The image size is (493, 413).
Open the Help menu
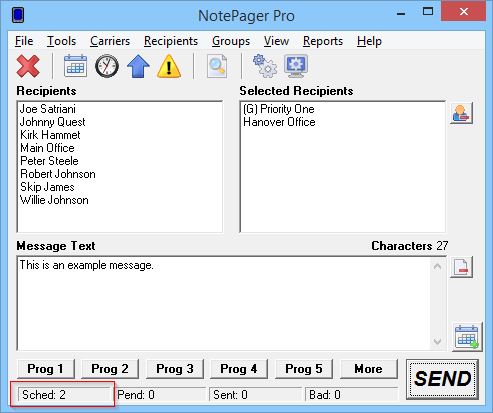click(369, 41)
